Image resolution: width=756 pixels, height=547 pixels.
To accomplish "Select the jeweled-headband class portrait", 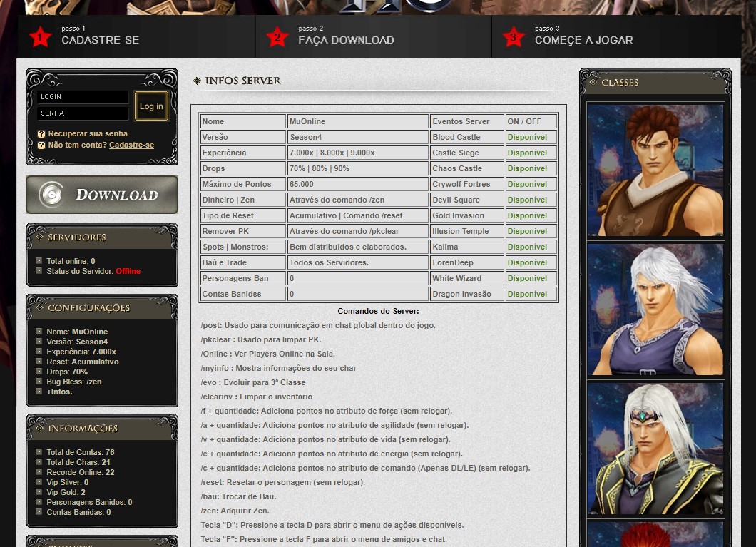I will [x=655, y=449].
